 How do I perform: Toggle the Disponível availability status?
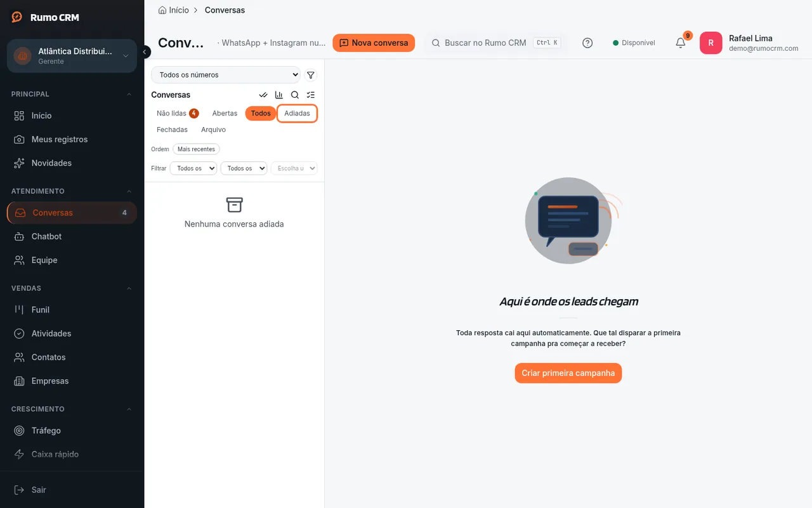coord(634,43)
